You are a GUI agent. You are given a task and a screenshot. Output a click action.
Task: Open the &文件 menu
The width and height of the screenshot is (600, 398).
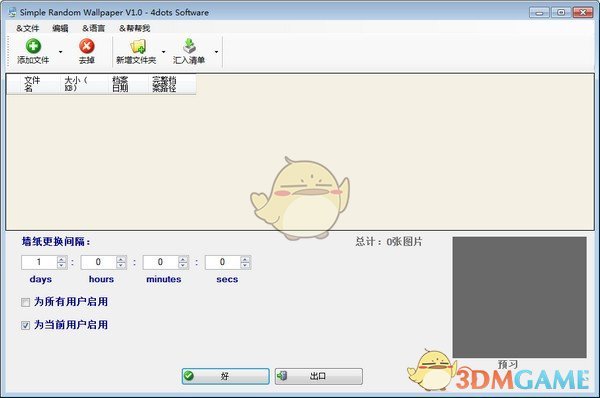(x=28, y=28)
